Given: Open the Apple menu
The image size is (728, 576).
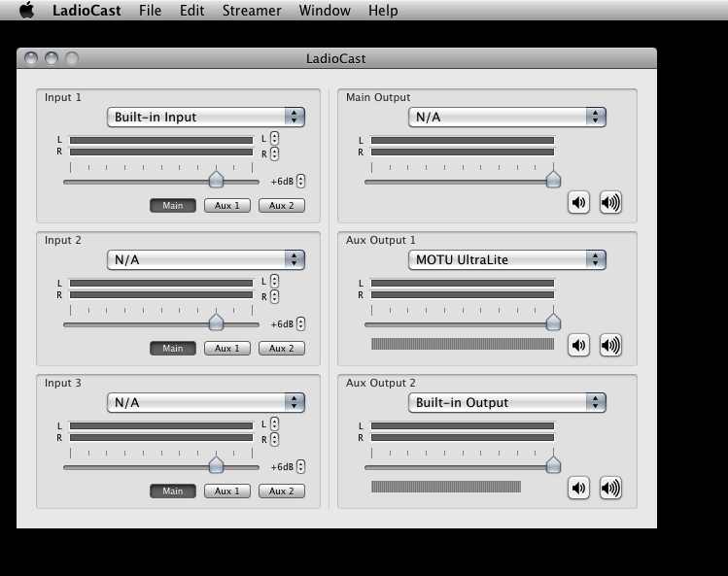Looking at the screenshot, I should [x=26, y=11].
